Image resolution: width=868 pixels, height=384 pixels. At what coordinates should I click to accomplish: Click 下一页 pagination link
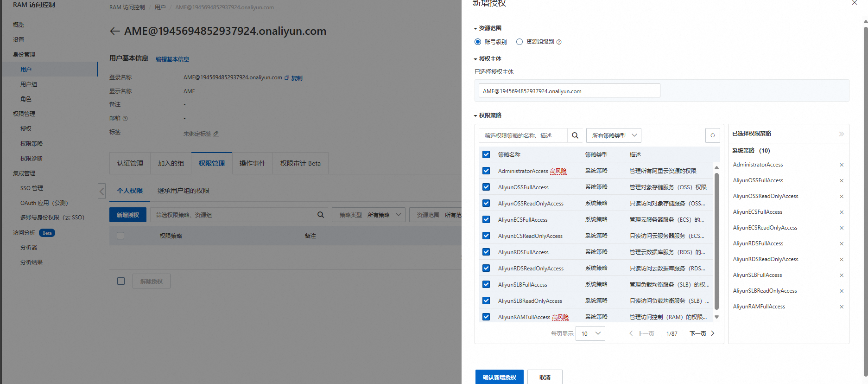click(698, 334)
